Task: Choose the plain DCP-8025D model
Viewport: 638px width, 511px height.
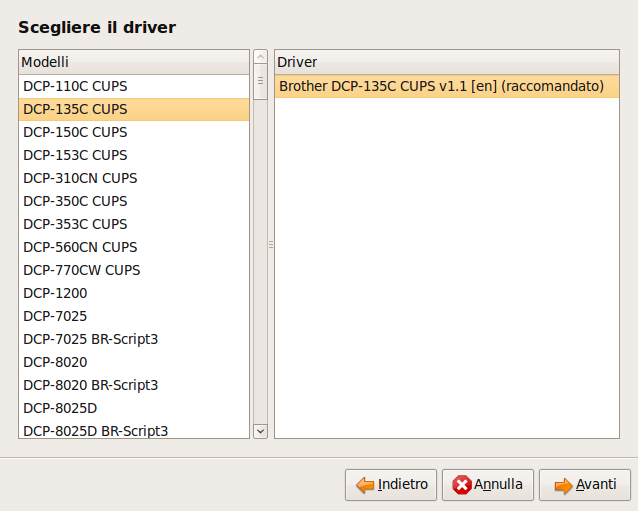Action: pyautogui.click(x=134, y=408)
